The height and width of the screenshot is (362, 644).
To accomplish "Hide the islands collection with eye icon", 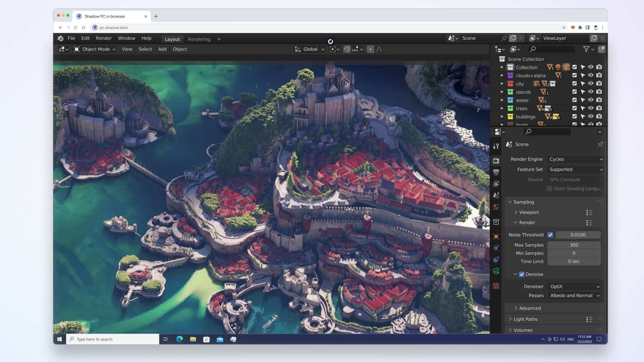I will [591, 92].
